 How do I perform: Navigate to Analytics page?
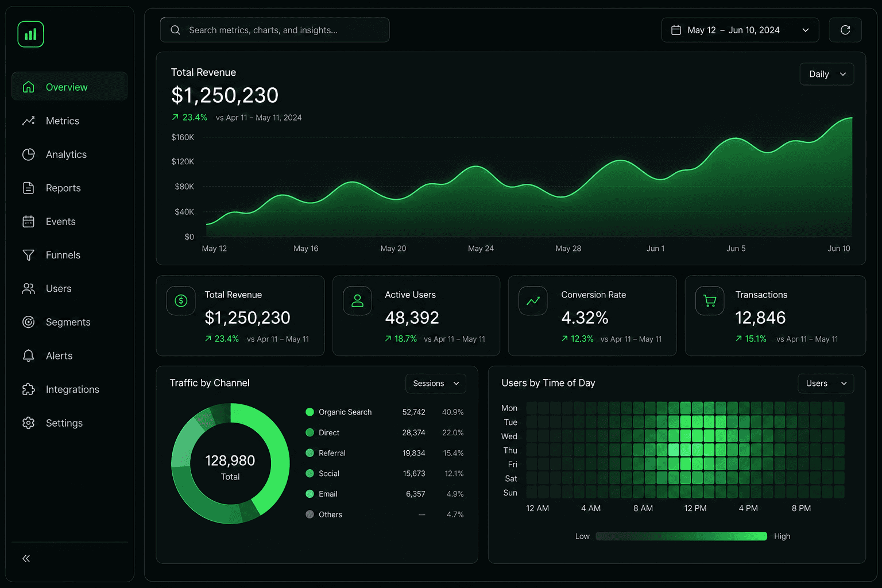(x=69, y=154)
